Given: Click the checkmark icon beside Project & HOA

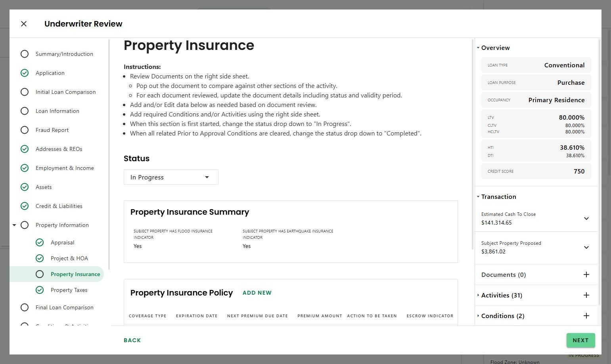Looking at the screenshot, I should pos(40,258).
